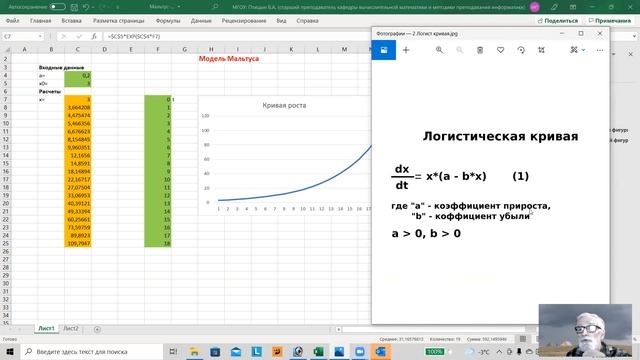Add a new sheet with plus button

coord(97,329)
